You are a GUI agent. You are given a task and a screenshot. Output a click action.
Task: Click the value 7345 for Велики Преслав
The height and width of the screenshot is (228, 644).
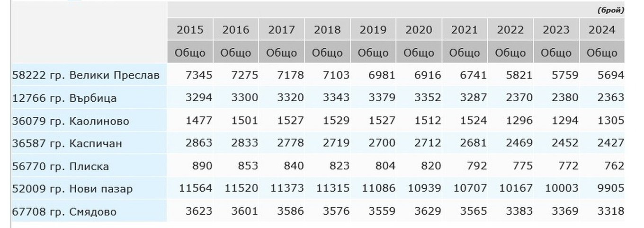point(199,75)
